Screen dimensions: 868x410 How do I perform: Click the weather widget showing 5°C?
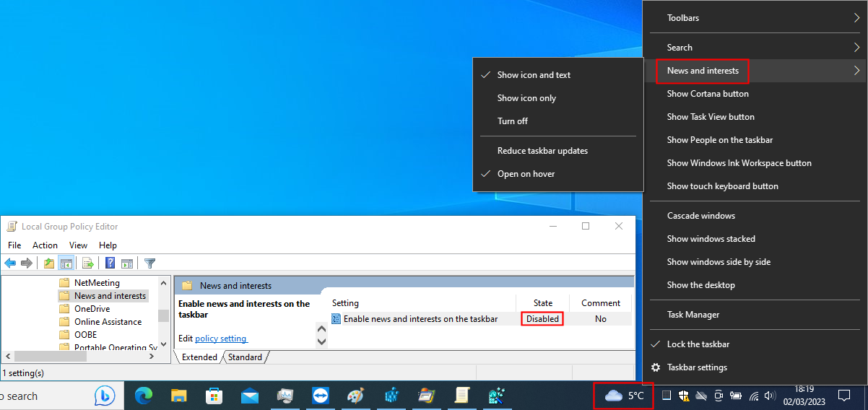click(624, 396)
